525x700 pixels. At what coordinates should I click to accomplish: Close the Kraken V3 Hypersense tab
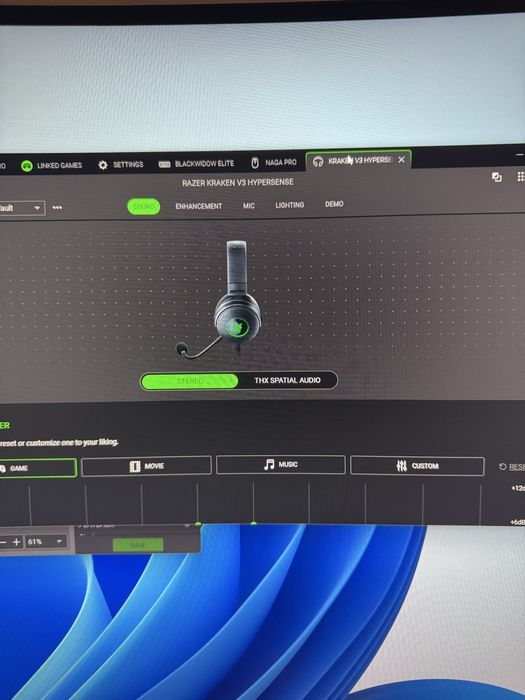401,159
